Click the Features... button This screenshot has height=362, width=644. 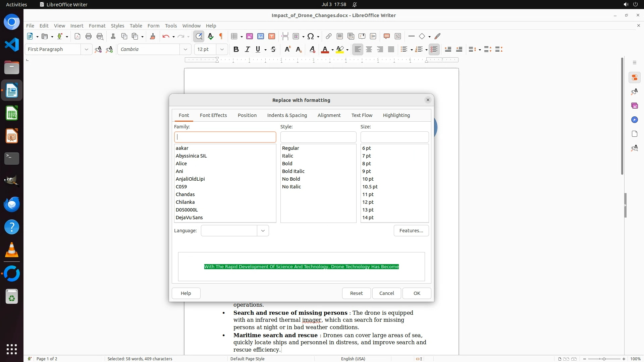pos(411,231)
